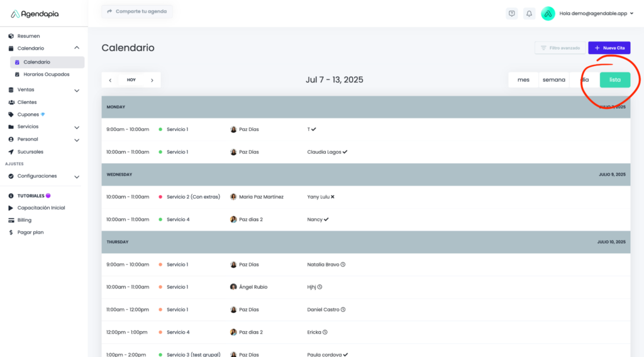Click the Nueva Cita button

[x=609, y=48]
